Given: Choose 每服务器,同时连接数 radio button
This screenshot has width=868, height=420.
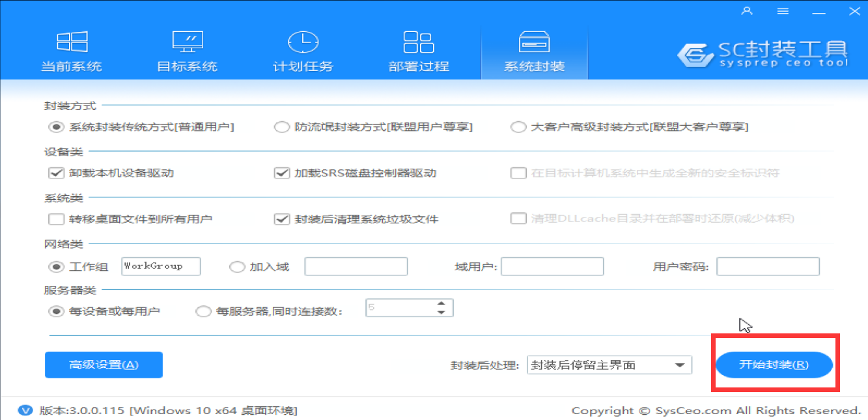Looking at the screenshot, I should pos(203,311).
